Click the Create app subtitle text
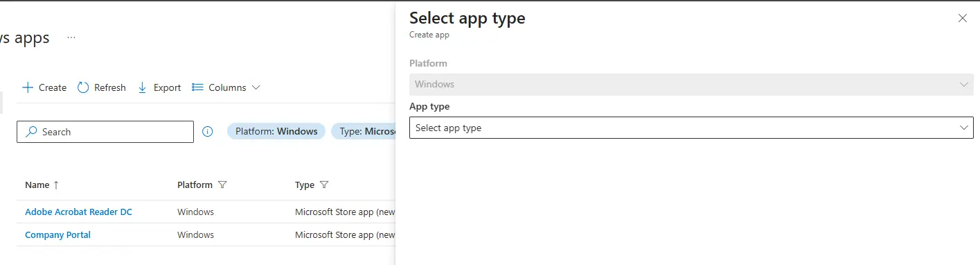This screenshot has width=980, height=265. [429, 35]
